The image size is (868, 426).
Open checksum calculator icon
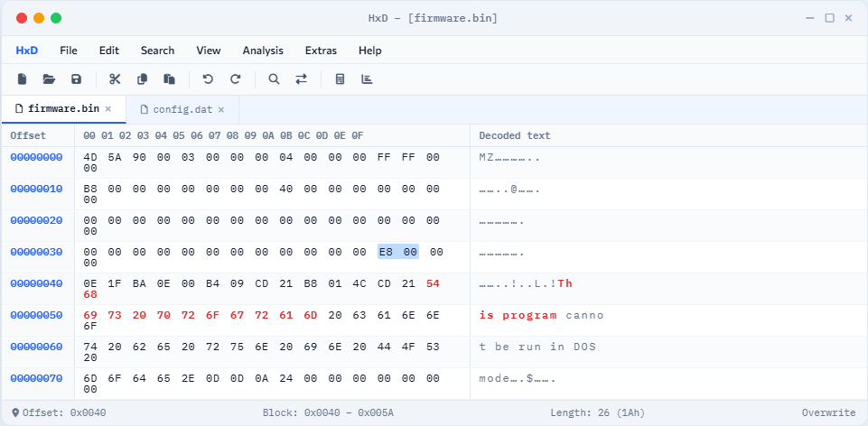pos(340,79)
